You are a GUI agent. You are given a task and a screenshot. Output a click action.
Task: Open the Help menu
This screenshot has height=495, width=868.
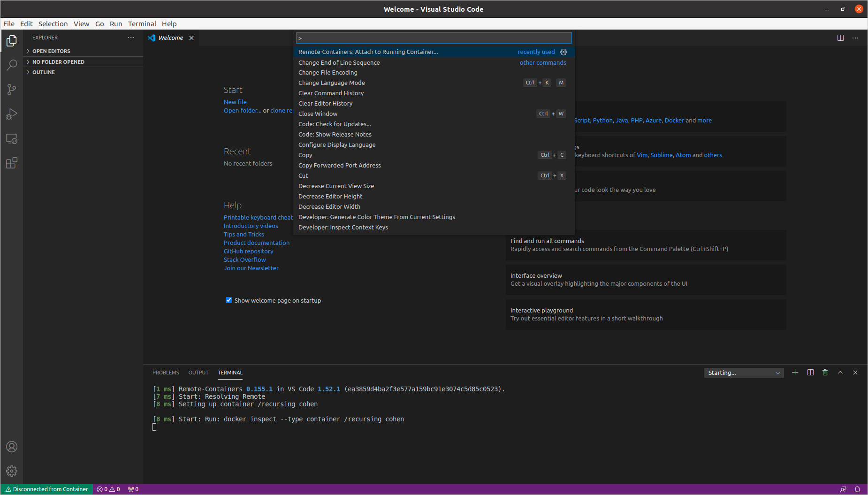[169, 24]
